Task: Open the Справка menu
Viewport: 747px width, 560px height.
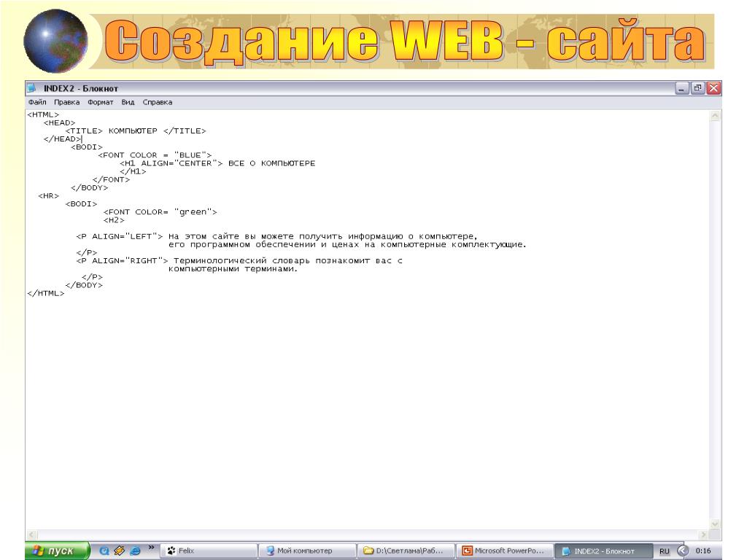Action: [158, 102]
